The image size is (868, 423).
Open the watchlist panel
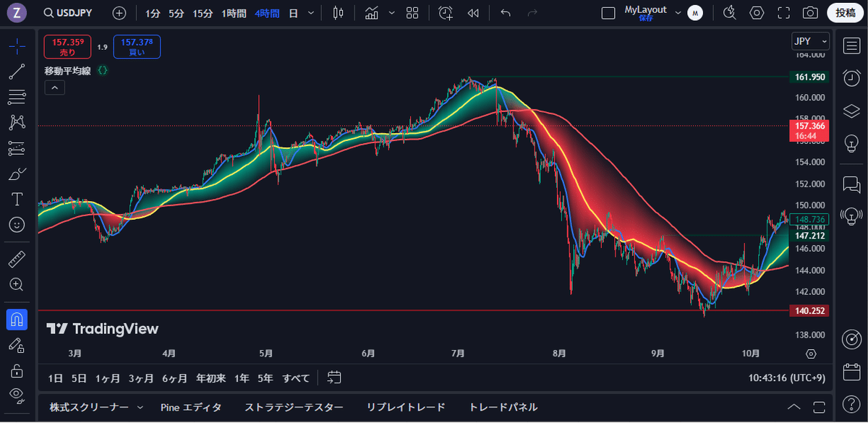851,46
